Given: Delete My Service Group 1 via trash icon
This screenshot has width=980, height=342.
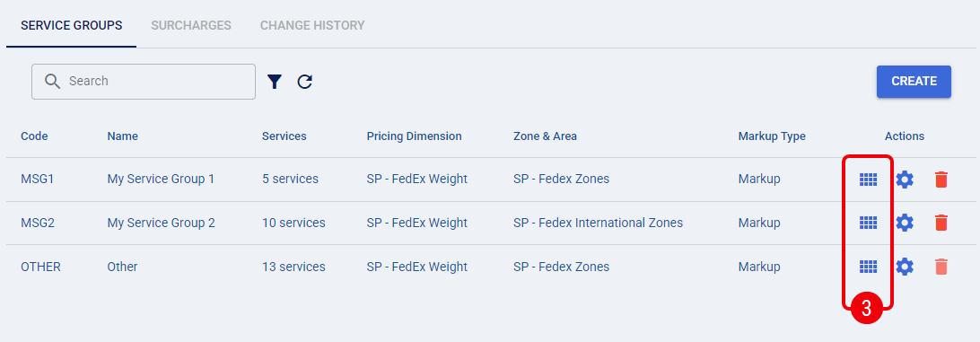Looking at the screenshot, I should click(941, 180).
